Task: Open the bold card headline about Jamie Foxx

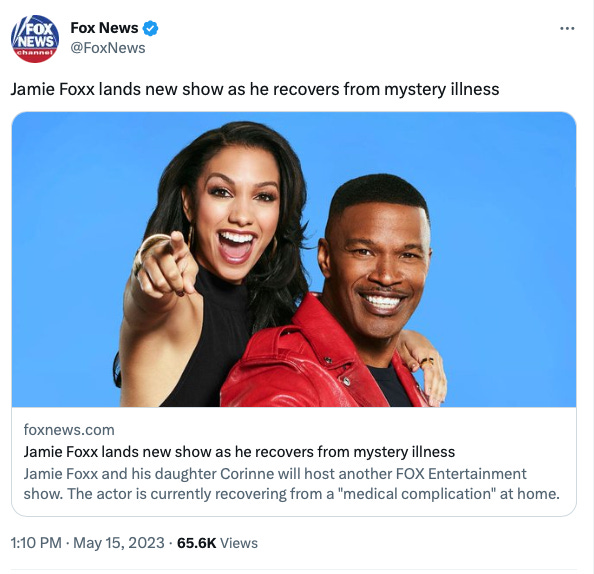Action: pyautogui.click(x=239, y=452)
